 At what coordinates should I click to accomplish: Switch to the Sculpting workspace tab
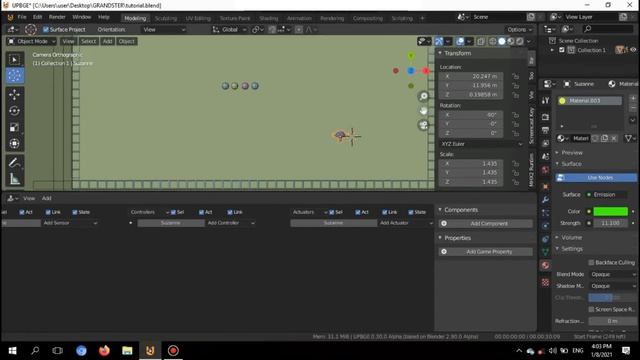[166, 18]
